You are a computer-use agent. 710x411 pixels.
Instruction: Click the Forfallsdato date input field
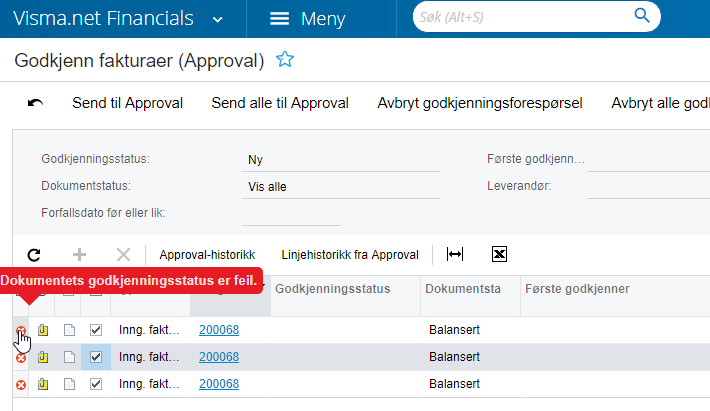point(290,213)
